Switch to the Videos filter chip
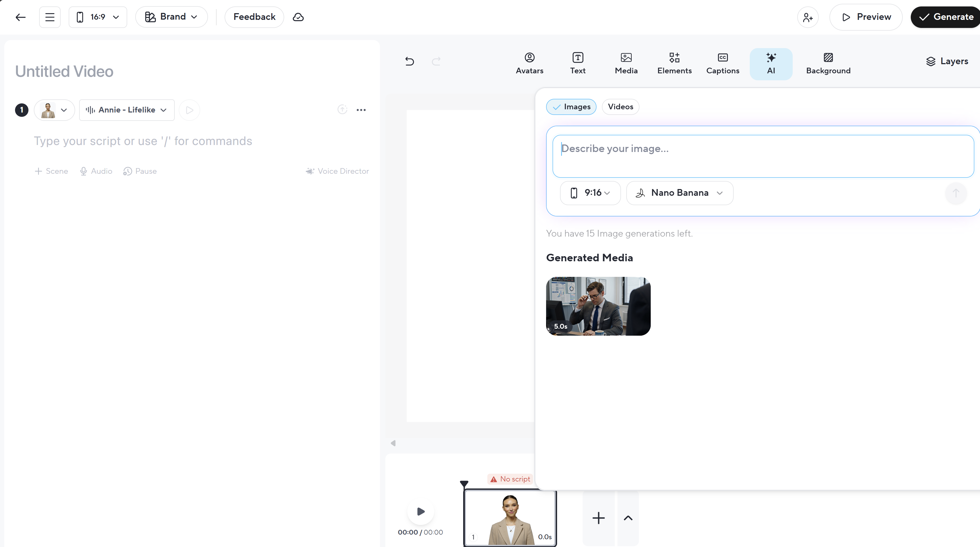This screenshot has height=547, width=980. (x=620, y=107)
